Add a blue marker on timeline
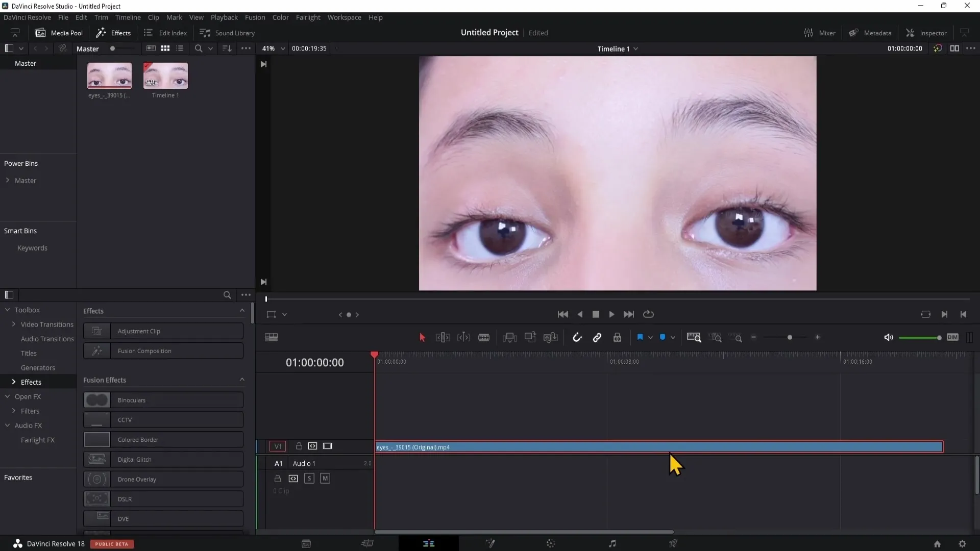This screenshot has height=551, width=980. point(663,337)
